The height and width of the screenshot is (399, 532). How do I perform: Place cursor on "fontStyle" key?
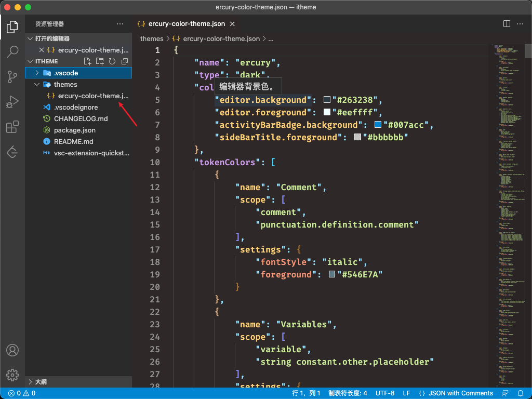[283, 262]
